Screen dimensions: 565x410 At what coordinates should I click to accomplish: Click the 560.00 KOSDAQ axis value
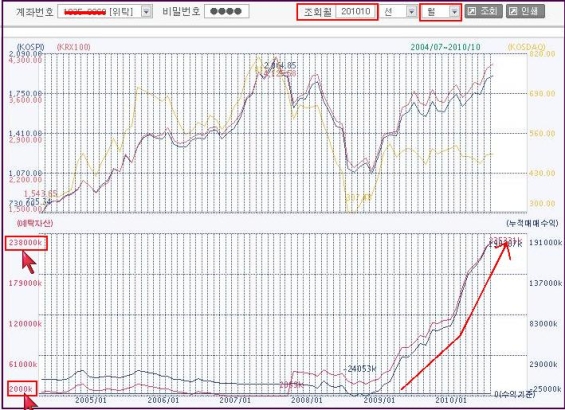coord(542,134)
